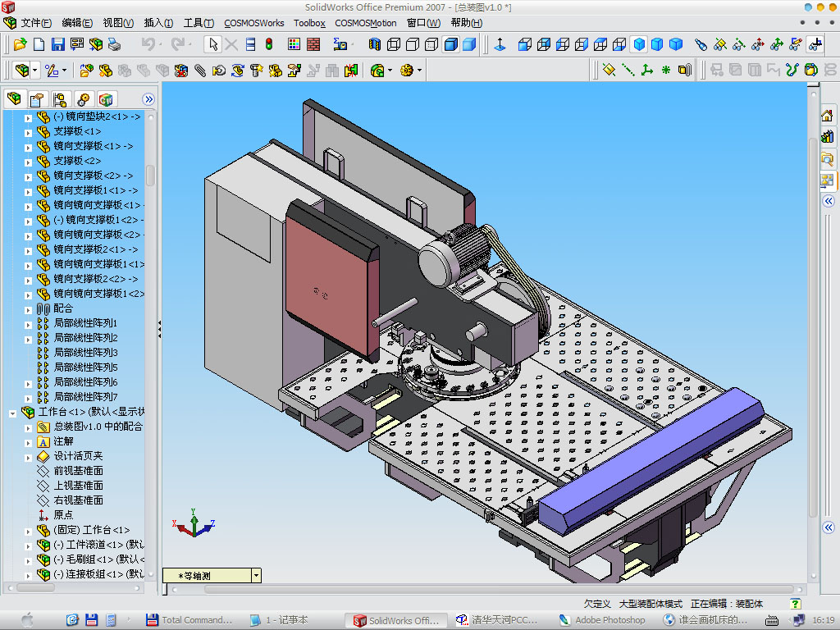Enable Shaded With Edges display mode
The width and height of the screenshot is (840, 630).
click(x=451, y=44)
